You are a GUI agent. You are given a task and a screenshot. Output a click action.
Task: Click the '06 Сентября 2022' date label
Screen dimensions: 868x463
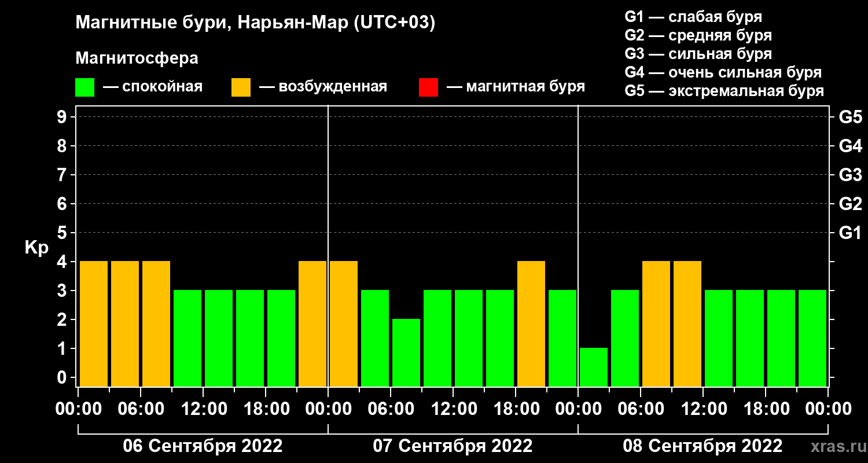tap(203, 446)
